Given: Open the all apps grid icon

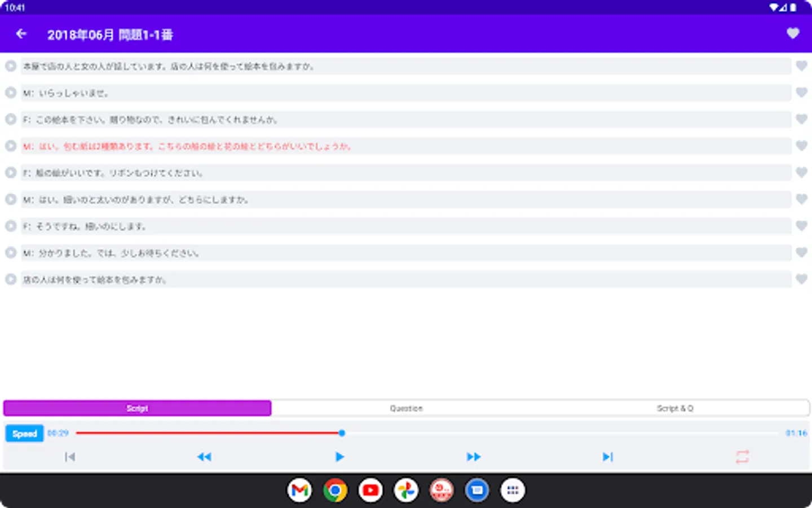Looking at the screenshot, I should [x=513, y=490].
